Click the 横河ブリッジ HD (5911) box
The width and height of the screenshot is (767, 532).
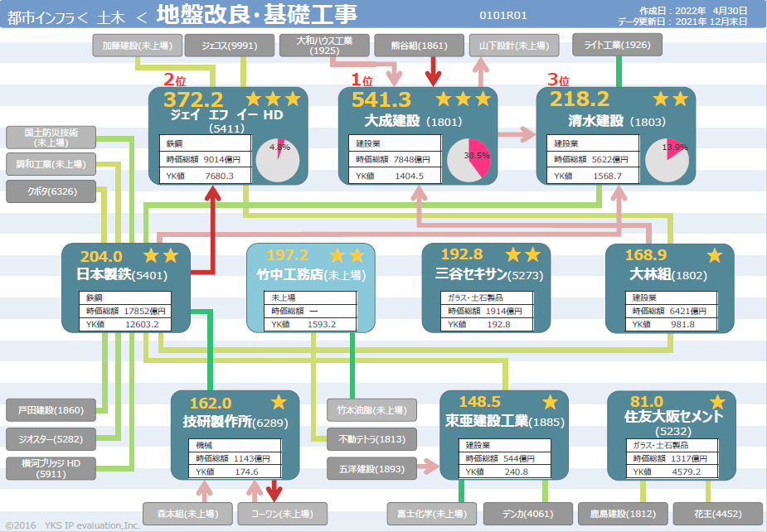coord(50,468)
